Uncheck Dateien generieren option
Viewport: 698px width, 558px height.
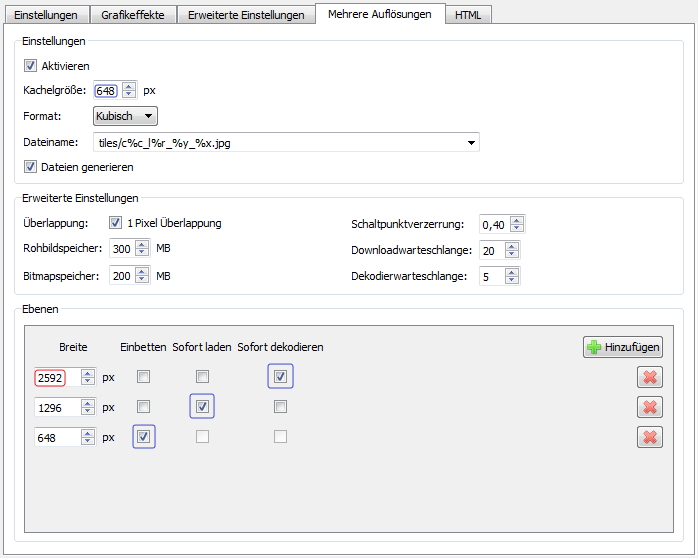[30, 167]
